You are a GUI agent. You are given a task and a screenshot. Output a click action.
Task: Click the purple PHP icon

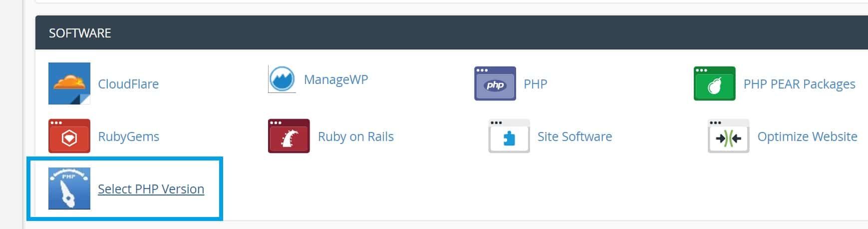(x=495, y=83)
